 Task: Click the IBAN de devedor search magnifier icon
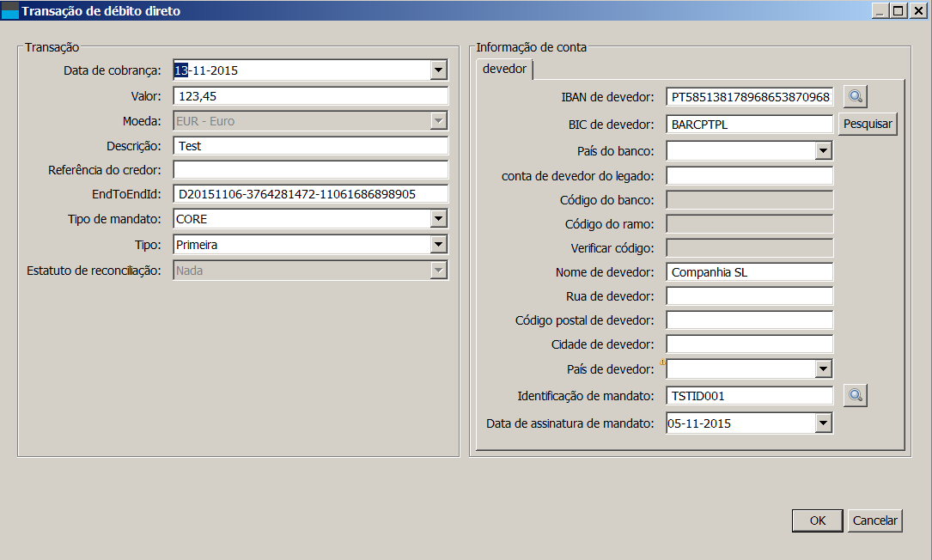[856, 96]
